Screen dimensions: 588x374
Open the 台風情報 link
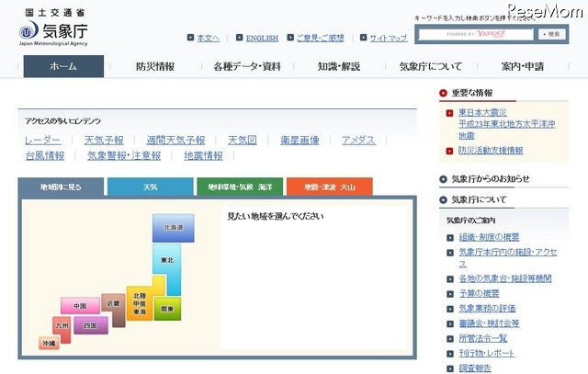point(45,155)
